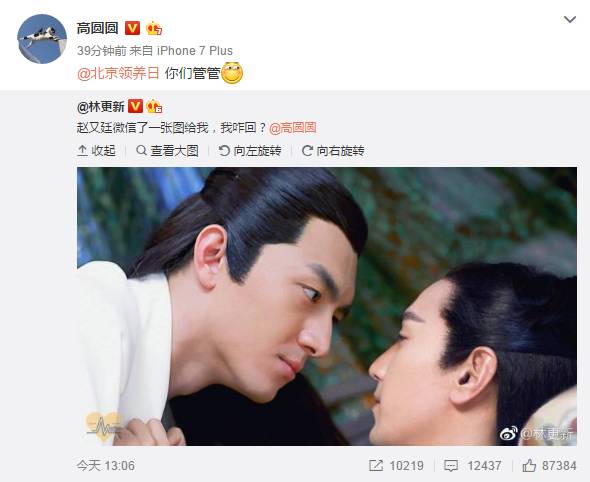Viewport: 590px width, 482px height.
Task: Rotate the image right with 向右旋转
Action: [333, 151]
